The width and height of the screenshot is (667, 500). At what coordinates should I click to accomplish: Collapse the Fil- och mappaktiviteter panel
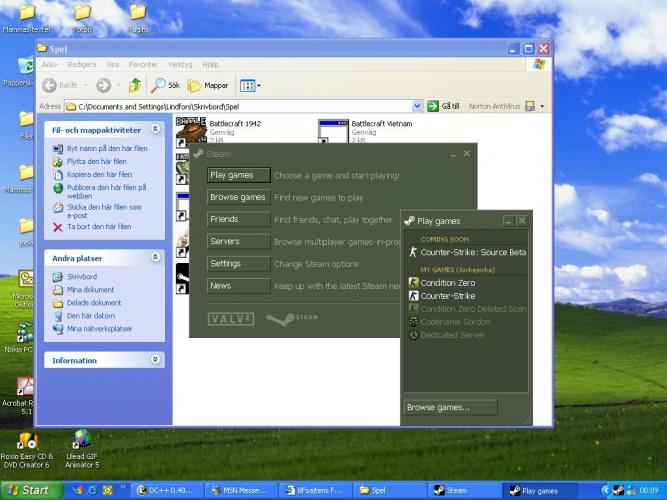(x=156, y=129)
